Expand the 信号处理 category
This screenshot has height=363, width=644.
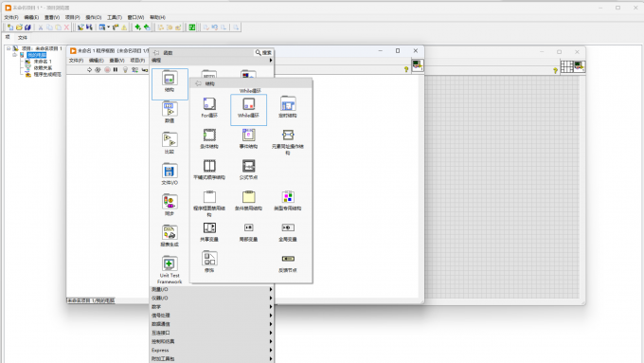point(211,316)
